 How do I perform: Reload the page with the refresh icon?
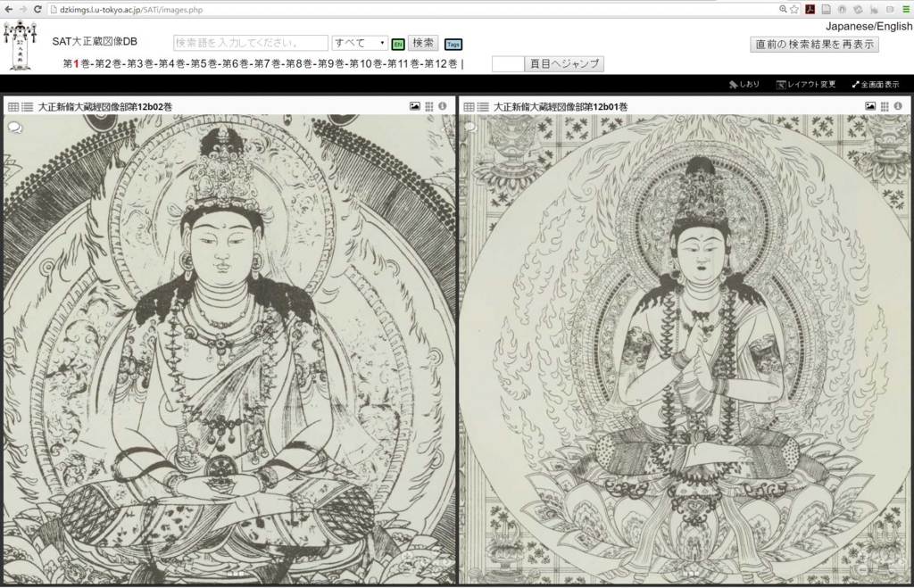tap(37, 9)
